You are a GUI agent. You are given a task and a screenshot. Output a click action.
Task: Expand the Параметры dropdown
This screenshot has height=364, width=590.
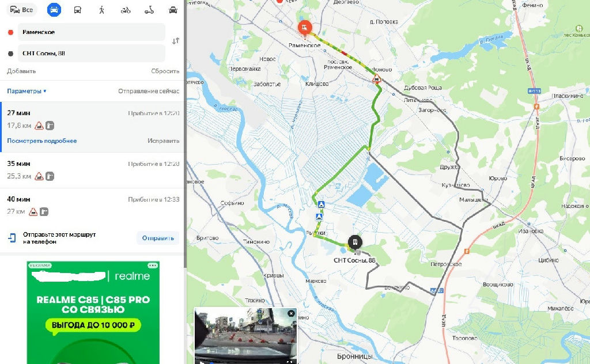27,91
